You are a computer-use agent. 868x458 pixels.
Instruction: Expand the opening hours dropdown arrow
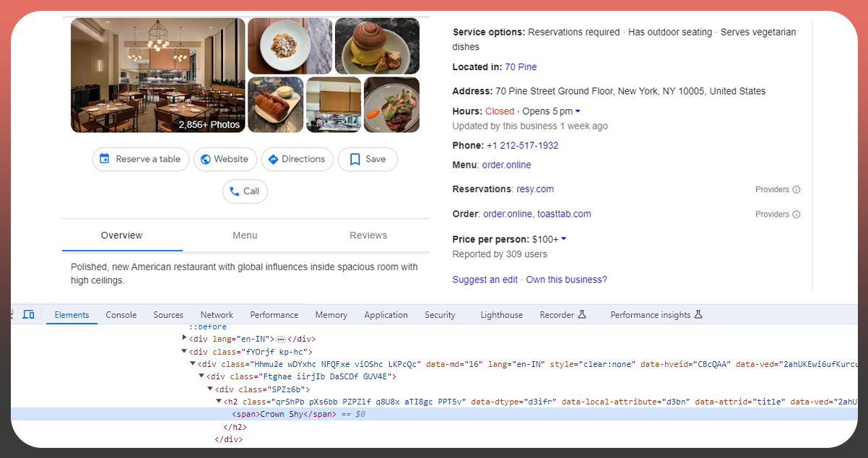(x=578, y=111)
